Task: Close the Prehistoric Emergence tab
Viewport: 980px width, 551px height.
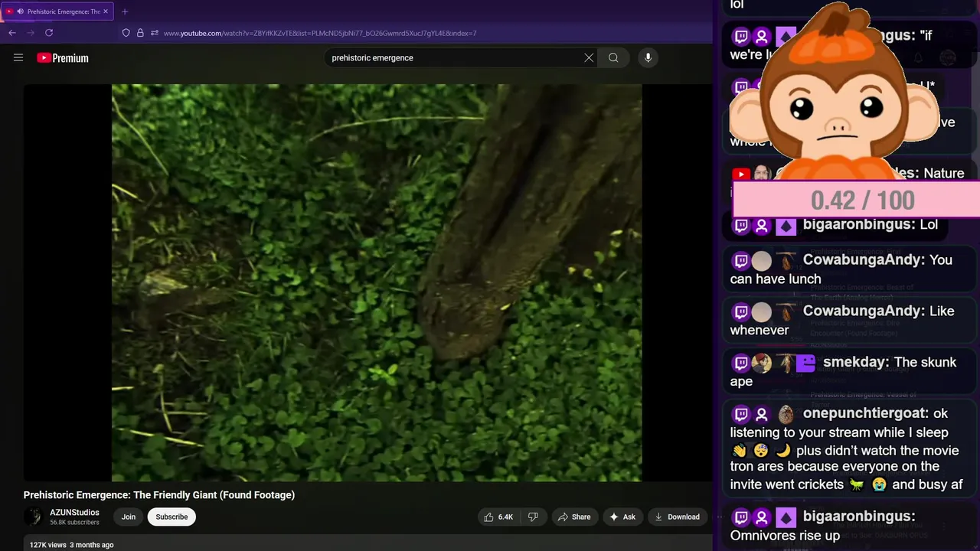Action: (x=106, y=11)
